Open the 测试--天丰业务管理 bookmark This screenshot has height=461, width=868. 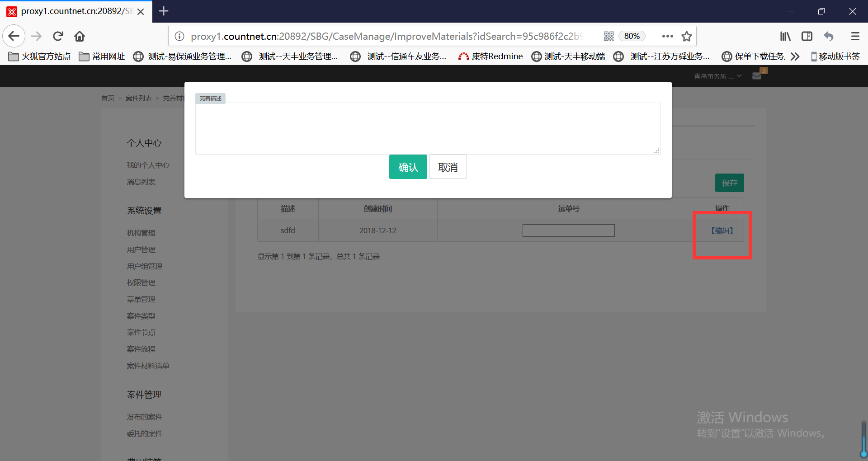tap(290, 56)
